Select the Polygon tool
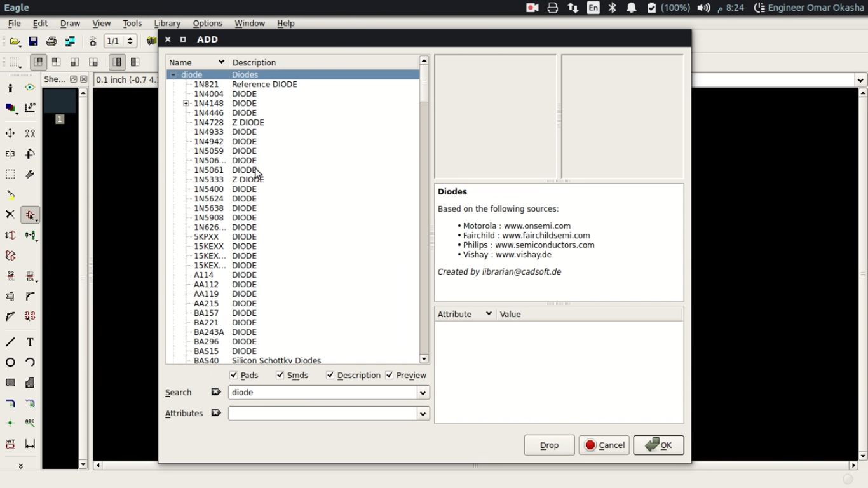 pos(30,383)
